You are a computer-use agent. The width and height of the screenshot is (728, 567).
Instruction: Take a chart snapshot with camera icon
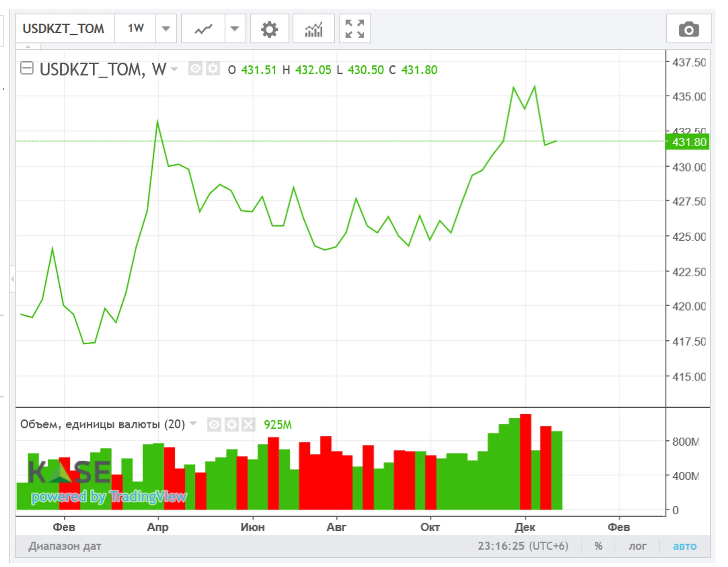pos(688,29)
